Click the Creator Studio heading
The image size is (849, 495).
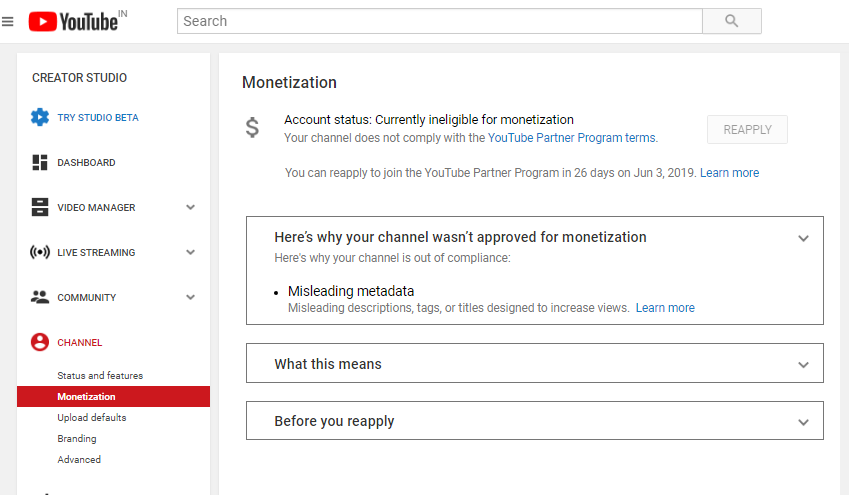80,78
